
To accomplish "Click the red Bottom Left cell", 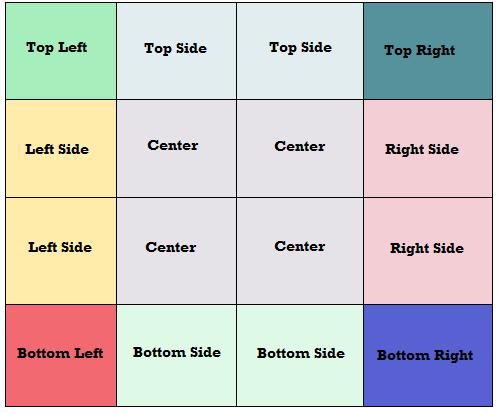I will click(61, 355).
